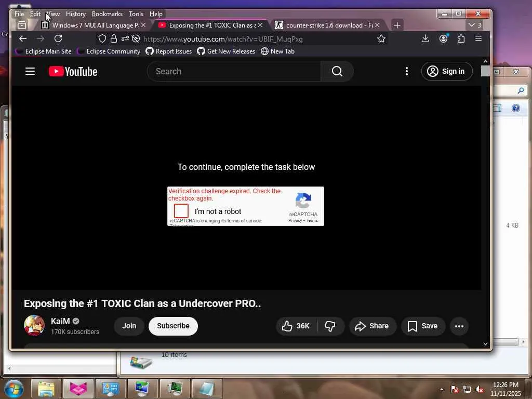Open a new tab with the plus button
The width and height of the screenshot is (532, 399).
coord(397,25)
